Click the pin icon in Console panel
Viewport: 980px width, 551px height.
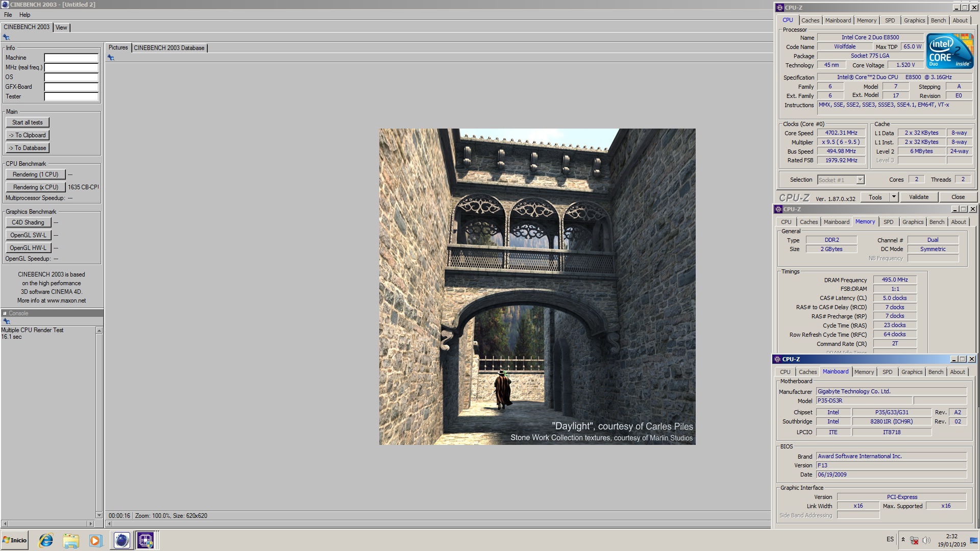pos(7,321)
